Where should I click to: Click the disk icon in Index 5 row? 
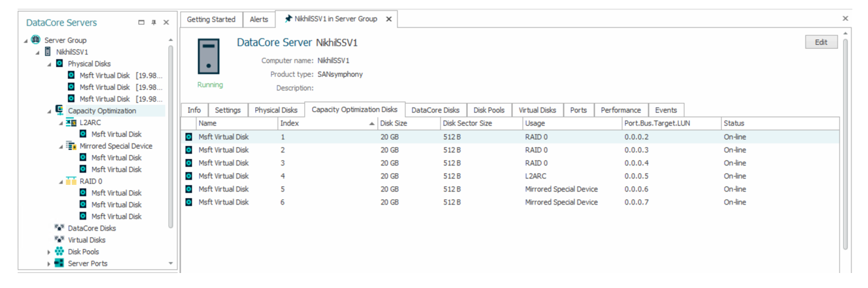tap(189, 189)
